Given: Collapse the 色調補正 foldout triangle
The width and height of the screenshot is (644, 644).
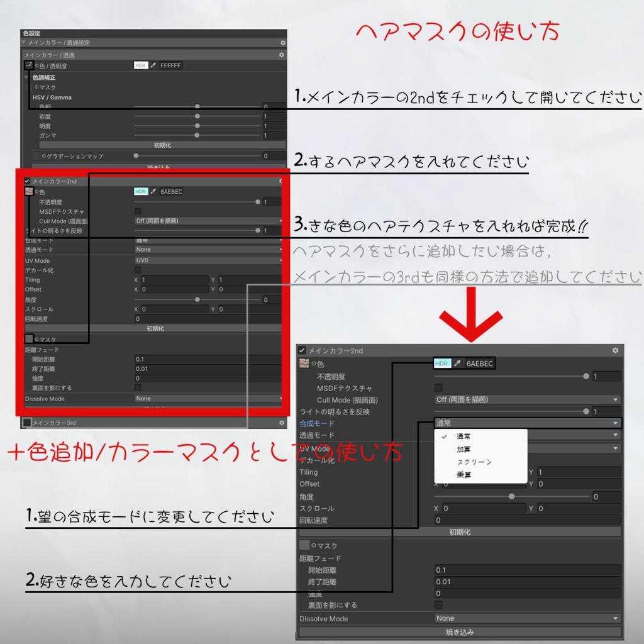Looking at the screenshot, I should coord(26,77).
